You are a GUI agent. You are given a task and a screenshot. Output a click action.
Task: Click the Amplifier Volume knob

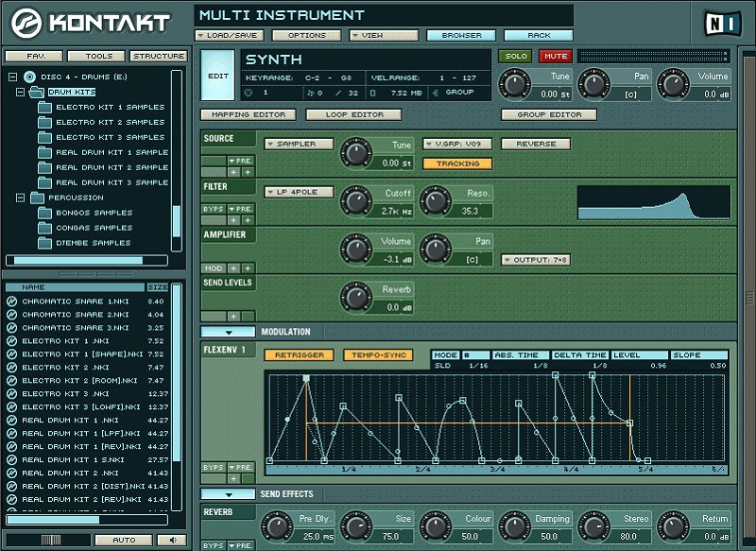pyautogui.click(x=356, y=250)
